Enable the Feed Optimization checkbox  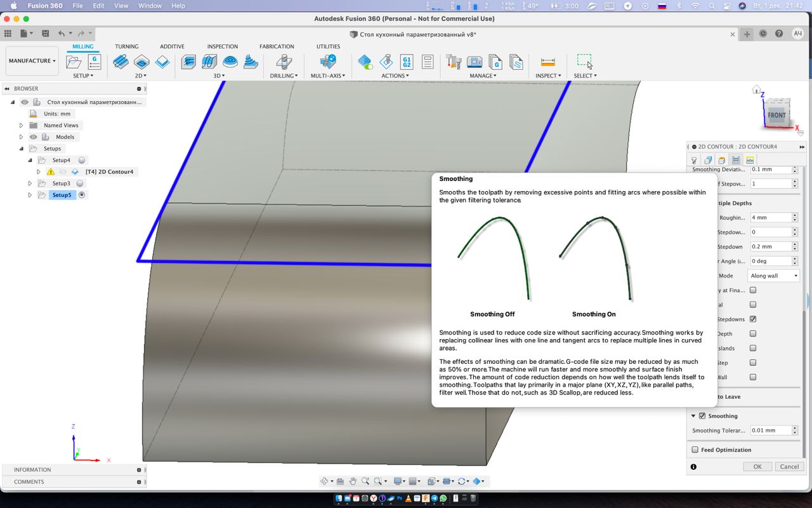[695, 450]
